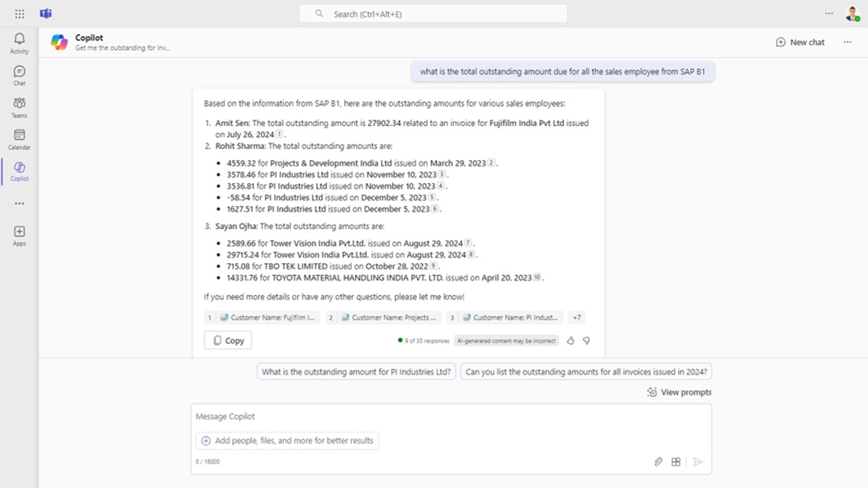
Task: Open chat header more options ellipsis
Action: tap(848, 42)
